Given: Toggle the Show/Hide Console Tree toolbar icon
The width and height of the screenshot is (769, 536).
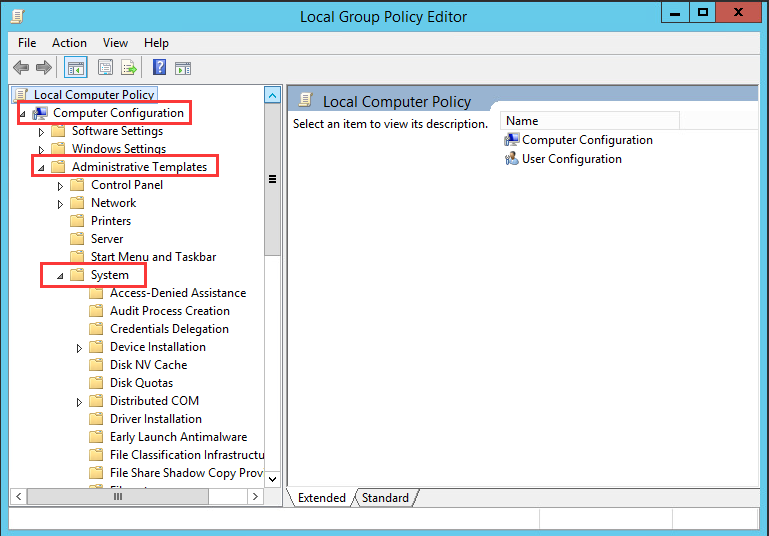Looking at the screenshot, I should click(76, 68).
